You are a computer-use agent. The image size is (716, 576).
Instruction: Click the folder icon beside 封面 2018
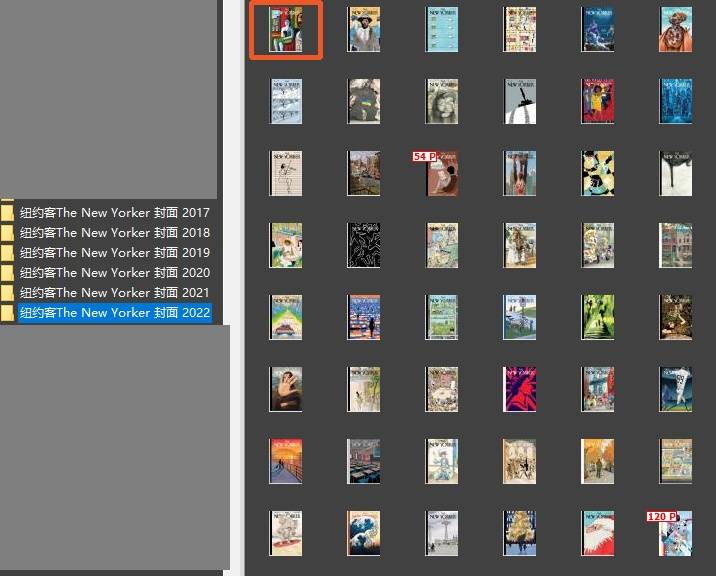pos(7,233)
